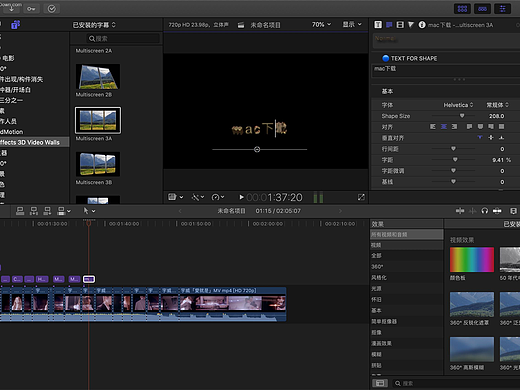Set vertical alignment to top
Viewport: 520px width, 390px height.
(x=480, y=137)
